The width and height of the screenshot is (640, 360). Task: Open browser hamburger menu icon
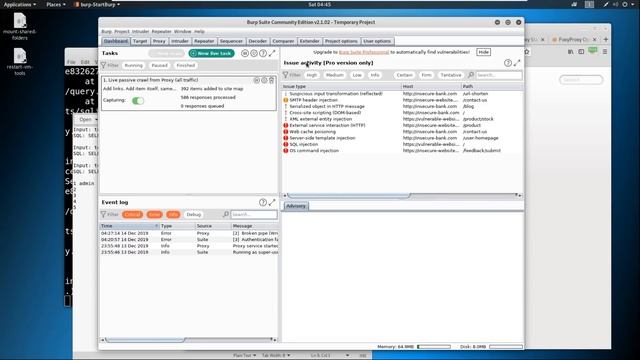(x=605, y=52)
